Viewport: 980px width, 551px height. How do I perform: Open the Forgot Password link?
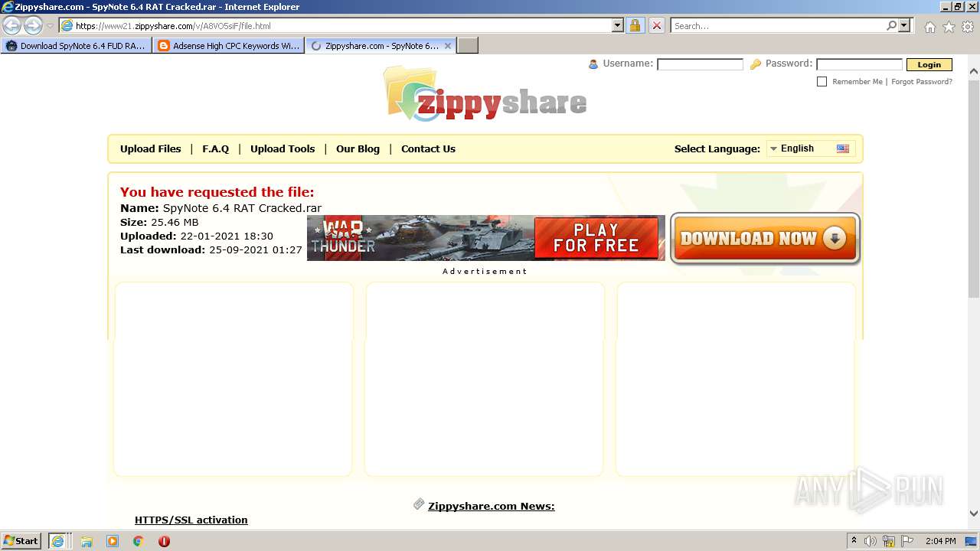coord(922,81)
